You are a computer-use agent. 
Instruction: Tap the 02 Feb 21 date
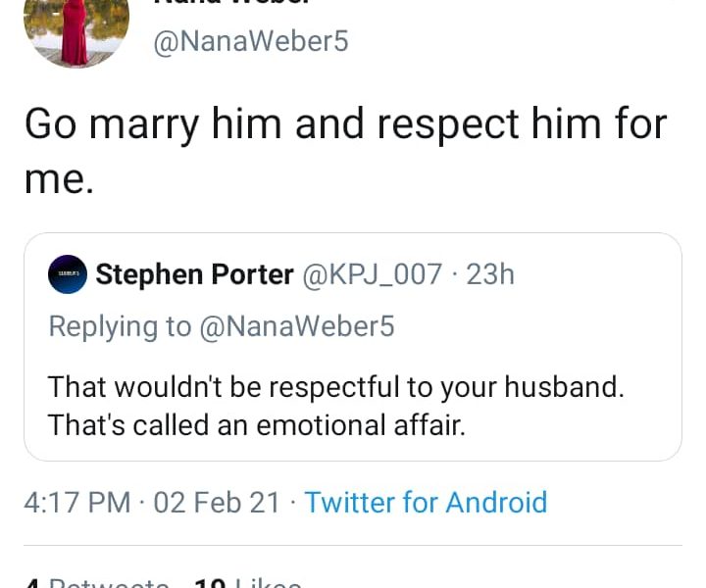[217, 502]
